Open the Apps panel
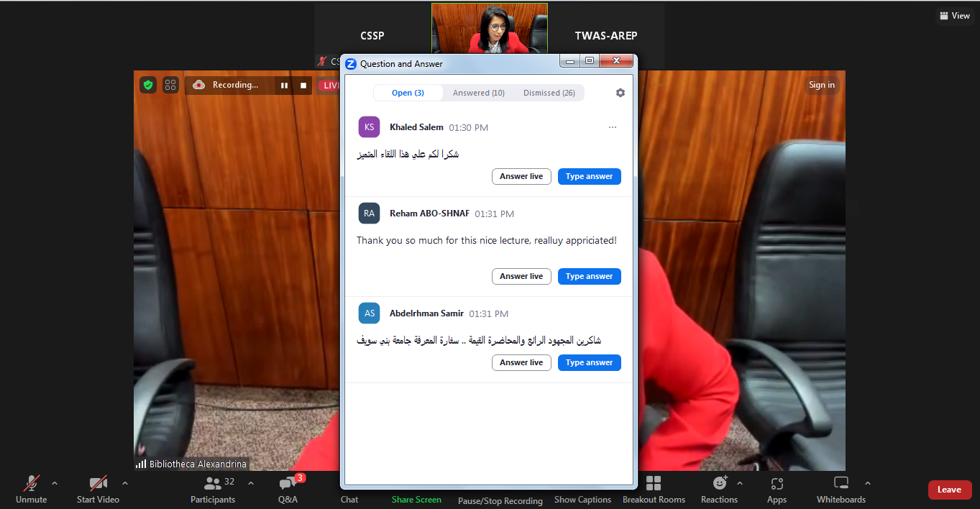This screenshot has height=509, width=980. pos(777,490)
